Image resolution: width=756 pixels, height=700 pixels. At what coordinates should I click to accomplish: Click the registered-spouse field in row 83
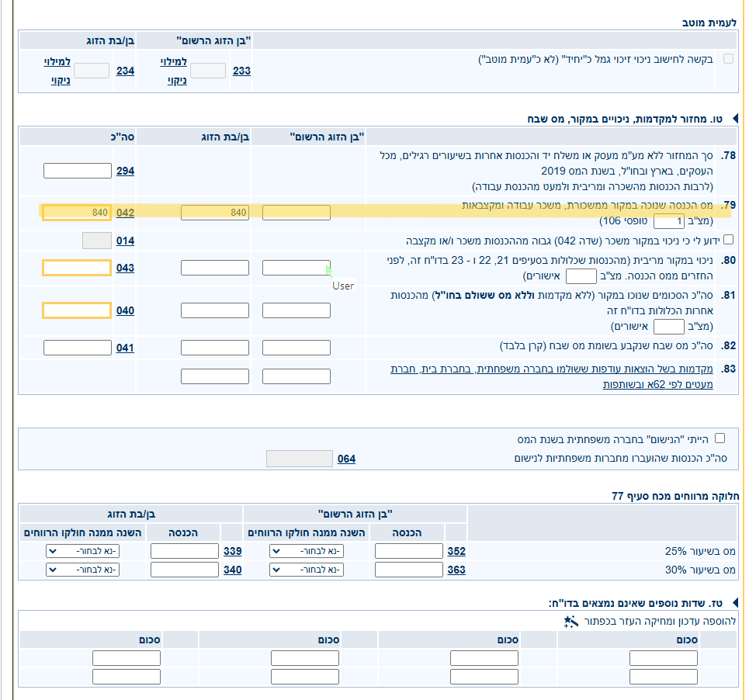pos(297,376)
